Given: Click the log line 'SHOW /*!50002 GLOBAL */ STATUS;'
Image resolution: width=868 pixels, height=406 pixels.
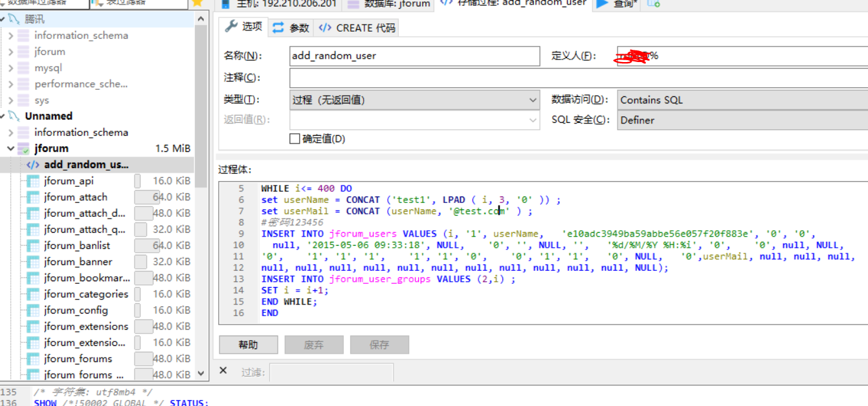Looking at the screenshot, I should [x=121, y=403].
